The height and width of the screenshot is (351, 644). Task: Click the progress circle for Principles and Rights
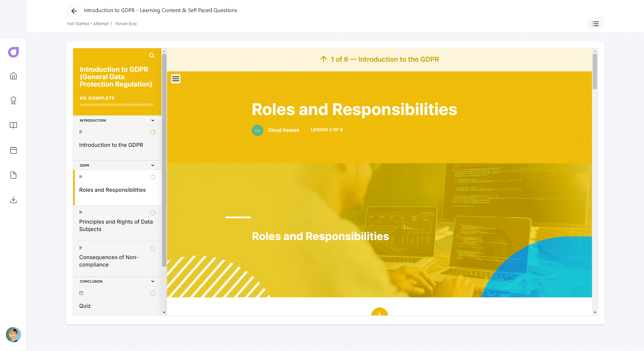153,213
